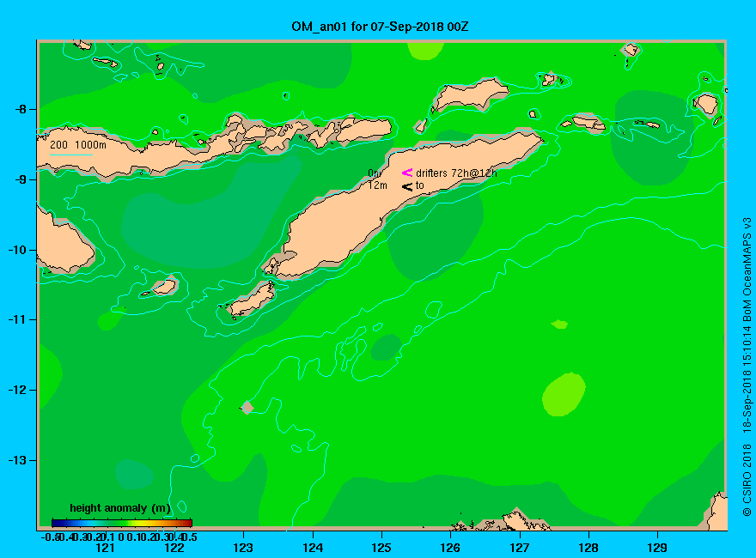Click latitude label -13

pyautogui.click(x=18, y=460)
